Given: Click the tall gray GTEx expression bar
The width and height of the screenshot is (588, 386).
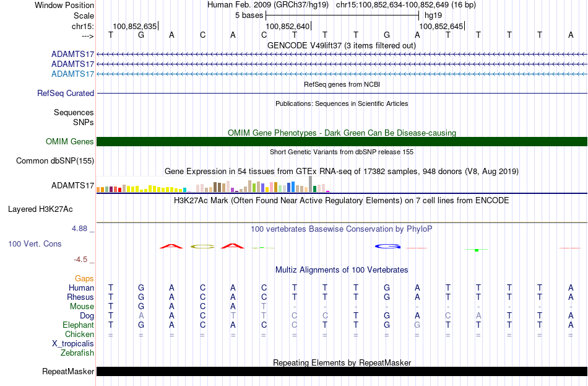Looking at the screenshot, I should (x=310, y=184).
